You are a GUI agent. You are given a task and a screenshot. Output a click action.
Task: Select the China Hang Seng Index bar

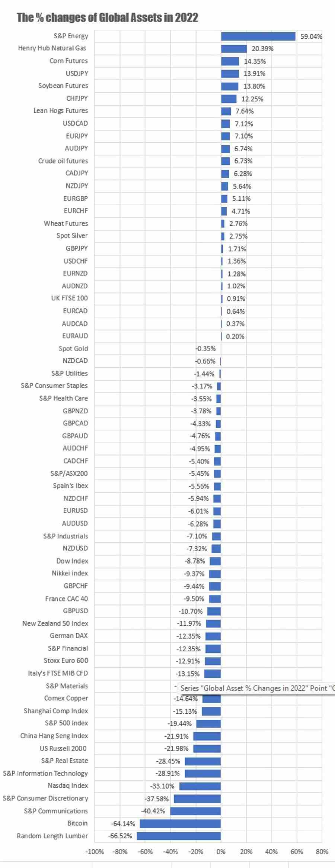coord(207,736)
